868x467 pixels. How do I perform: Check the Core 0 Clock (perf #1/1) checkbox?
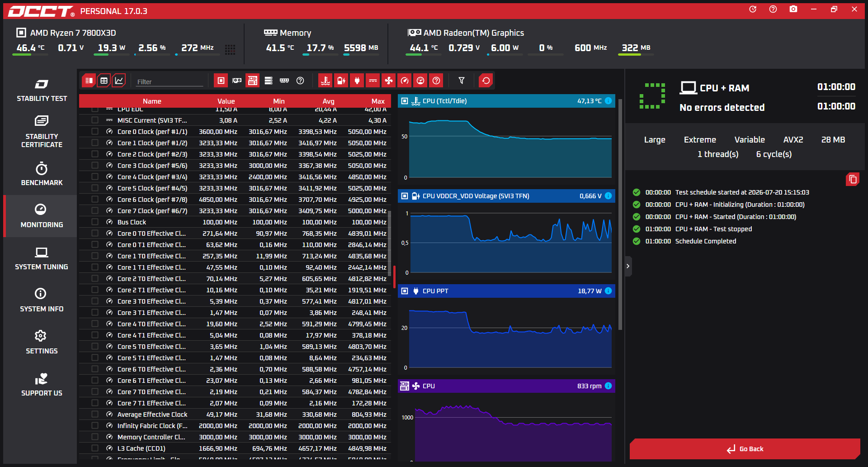(95, 132)
